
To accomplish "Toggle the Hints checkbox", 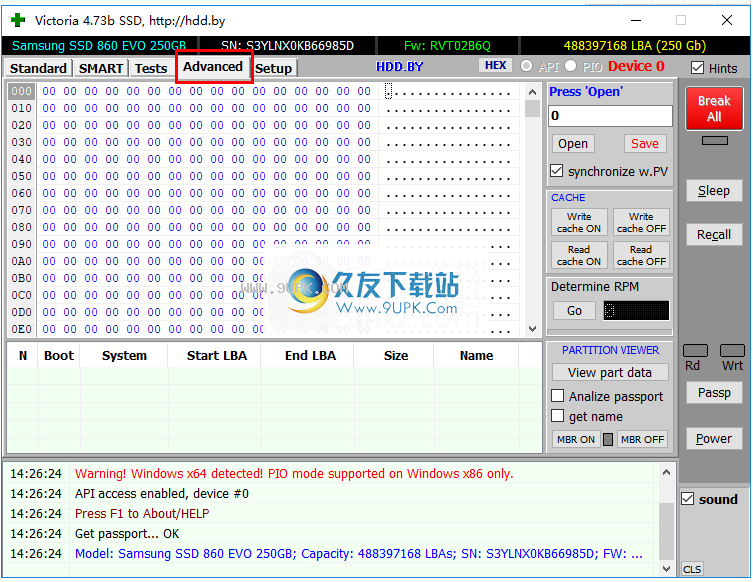I will click(x=697, y=68).
